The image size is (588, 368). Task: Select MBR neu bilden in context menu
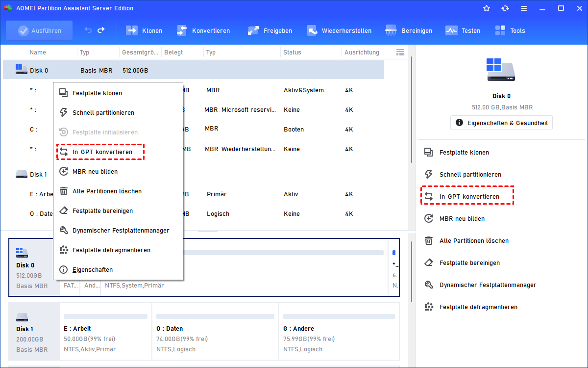coord(118,171)
